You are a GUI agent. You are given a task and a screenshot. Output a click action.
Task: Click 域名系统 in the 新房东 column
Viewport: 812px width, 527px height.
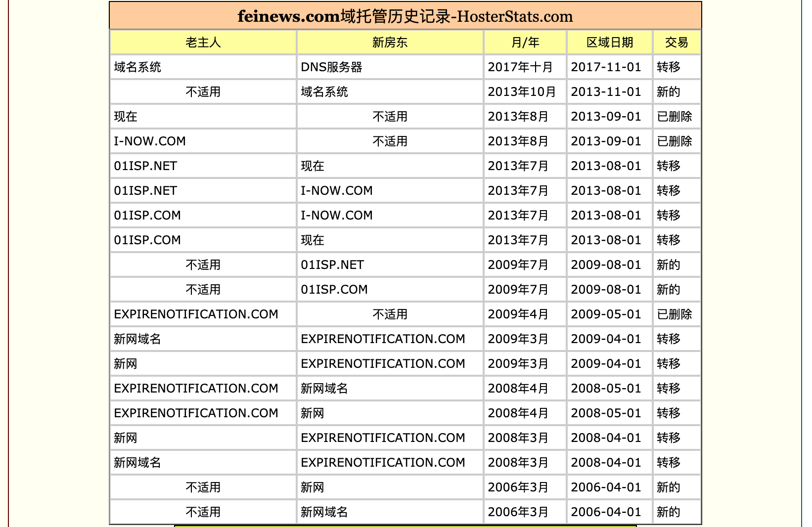[x=324, y=92]
